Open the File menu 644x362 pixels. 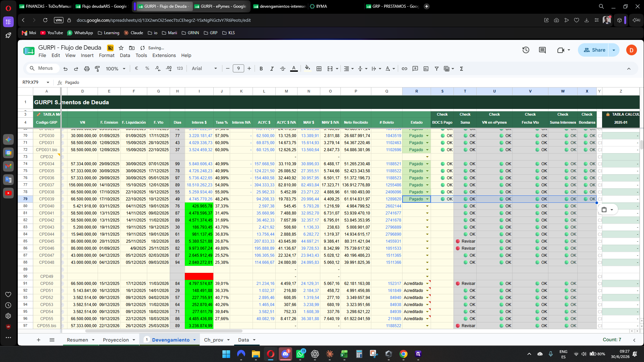click(42, 55)
